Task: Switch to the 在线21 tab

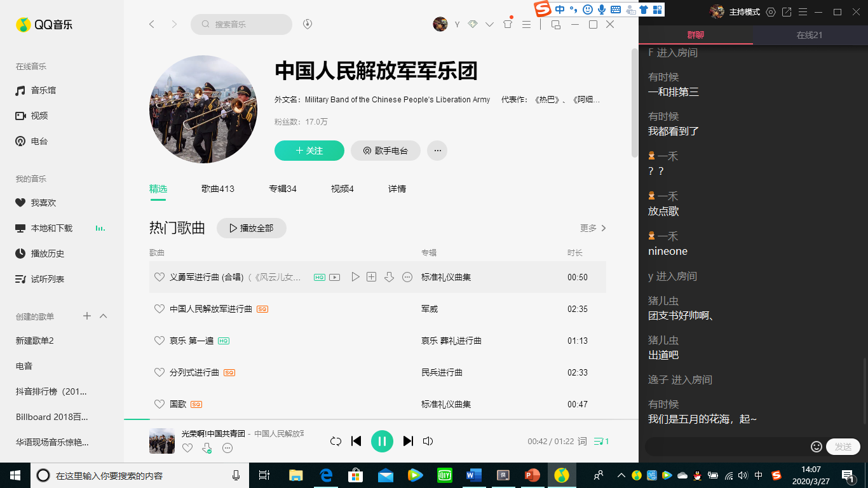Action: click(810, 35)
